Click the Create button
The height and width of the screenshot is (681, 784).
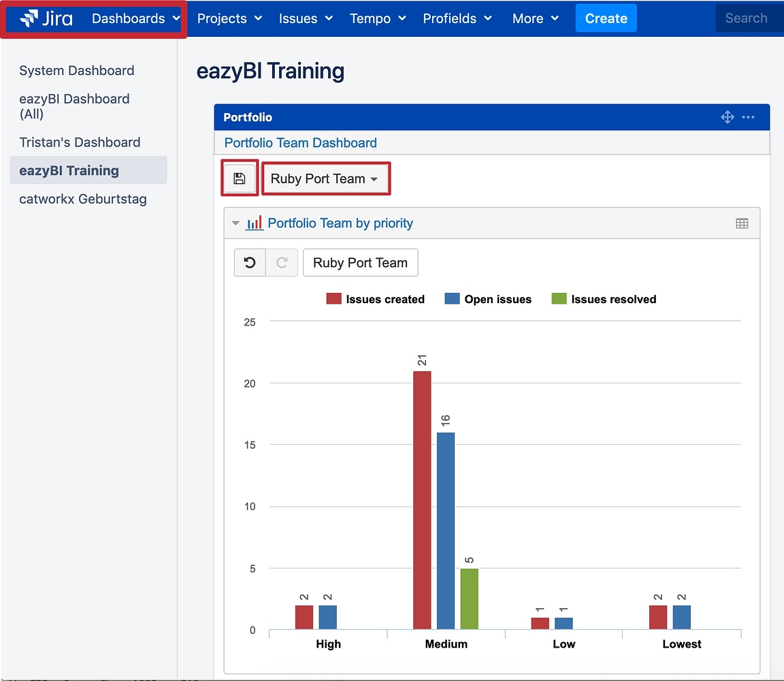(x=606, y=18)
